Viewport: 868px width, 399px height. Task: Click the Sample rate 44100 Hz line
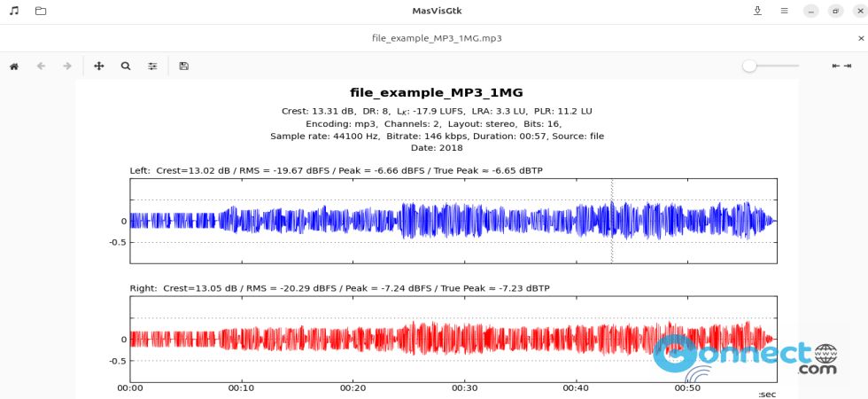click(437, 136)
